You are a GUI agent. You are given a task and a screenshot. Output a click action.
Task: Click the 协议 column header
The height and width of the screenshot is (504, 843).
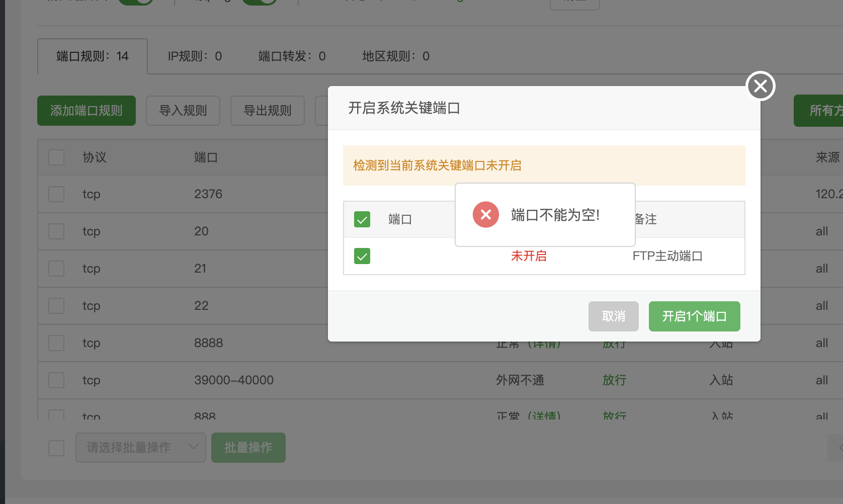pos(95,157)
